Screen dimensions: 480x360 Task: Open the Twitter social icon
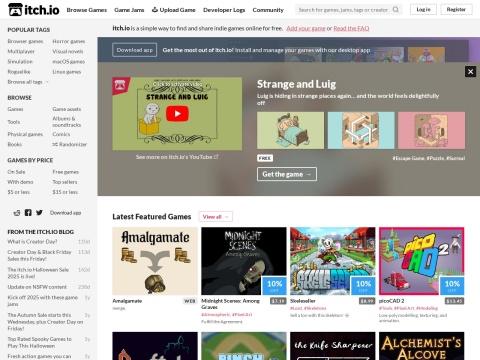[x=39, y=213]
